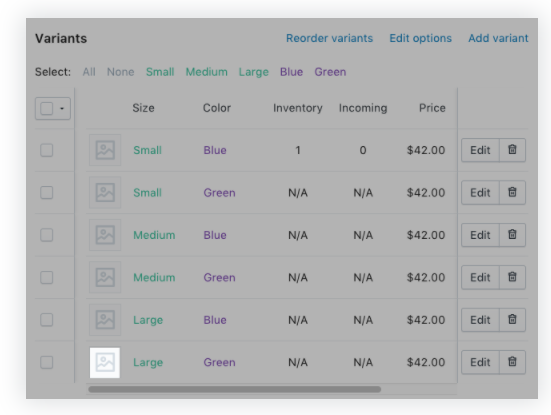Image resolution: width=551 pixels, height=415 pixels.
Task: Click highlighted image thumbnail of Large Green
Action: click(105, 363)
